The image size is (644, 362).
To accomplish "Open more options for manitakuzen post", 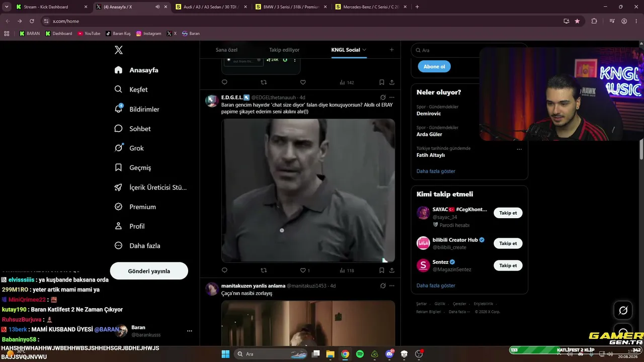I will (392, 286).
